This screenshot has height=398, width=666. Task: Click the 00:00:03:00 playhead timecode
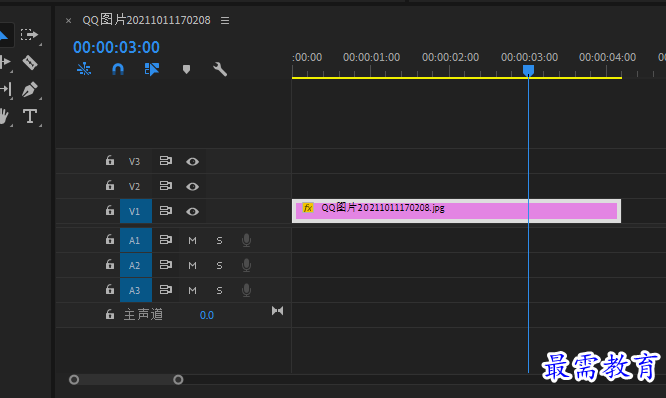tap(116, 47)
